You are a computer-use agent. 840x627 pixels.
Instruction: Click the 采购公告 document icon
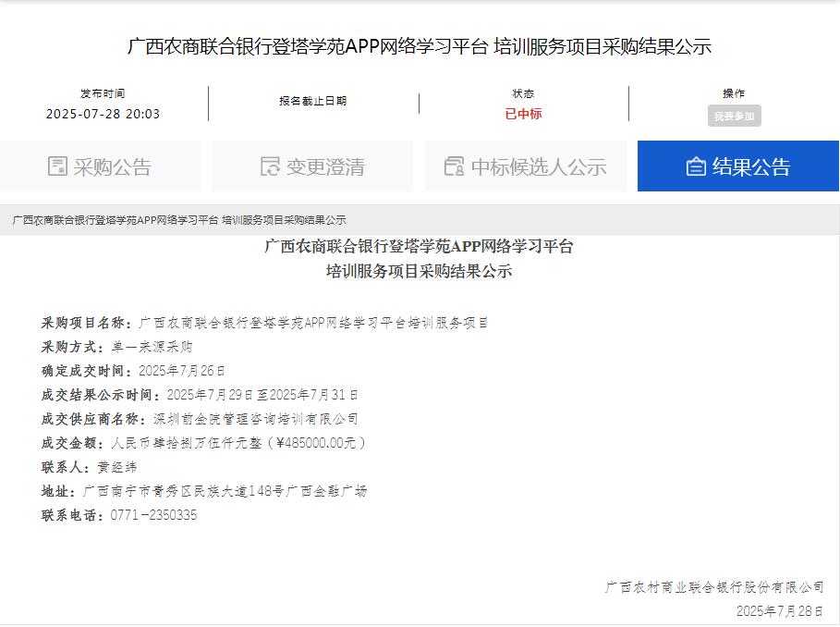pyautogui.click(x=57, y=166)
